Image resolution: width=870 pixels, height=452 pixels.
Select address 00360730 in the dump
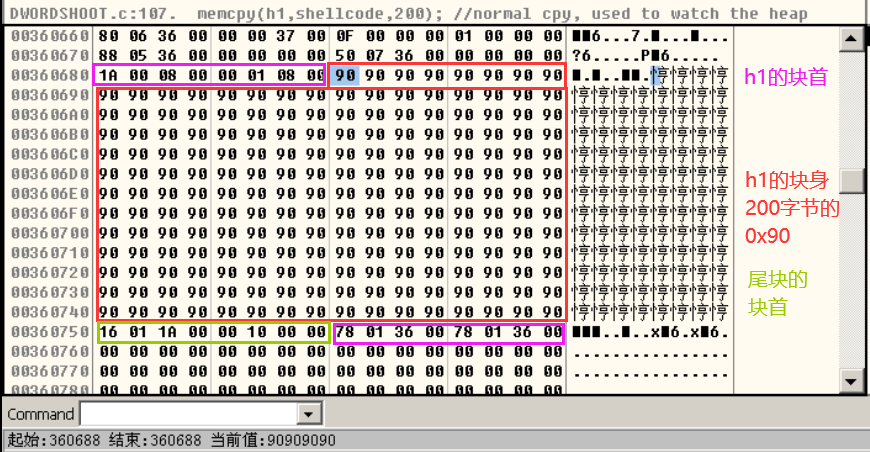tap(50, 292)
